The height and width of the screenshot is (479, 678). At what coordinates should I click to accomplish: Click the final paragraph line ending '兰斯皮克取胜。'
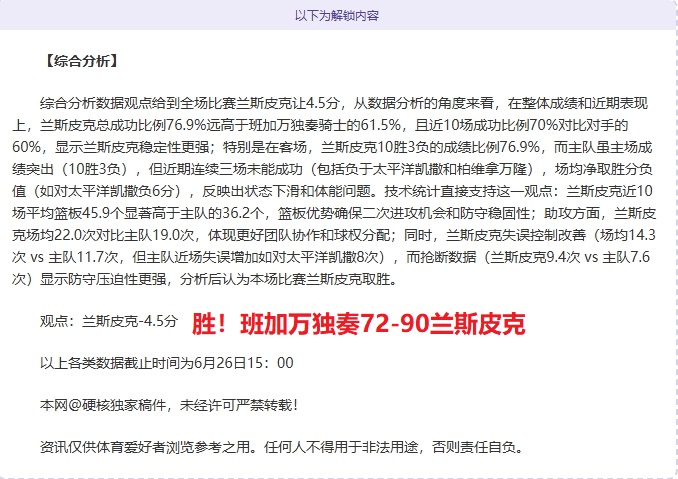click(x=205, y=279)
